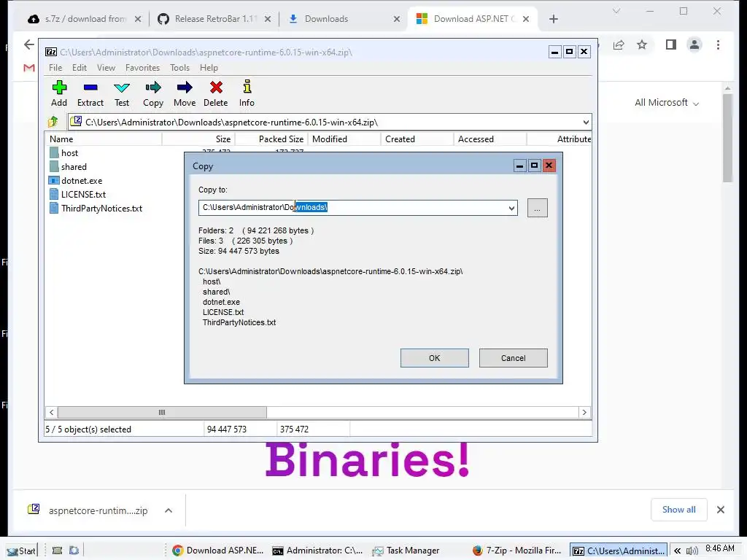Sort file list by Packed Size column
The image size is (747, 560).
tap(271, 139)
